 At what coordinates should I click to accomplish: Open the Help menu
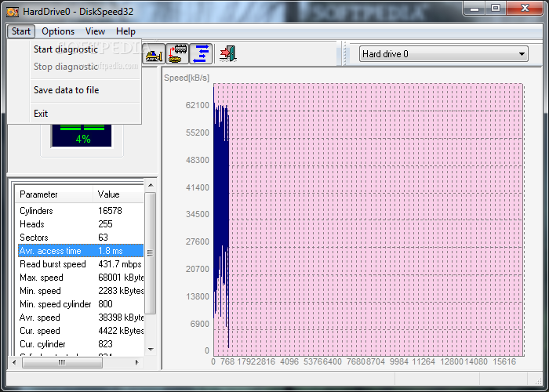coord(125,31)
